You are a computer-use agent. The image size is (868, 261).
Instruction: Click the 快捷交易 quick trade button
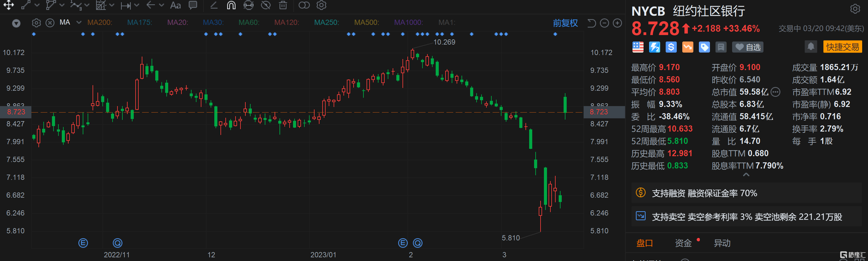coord(842,47)
